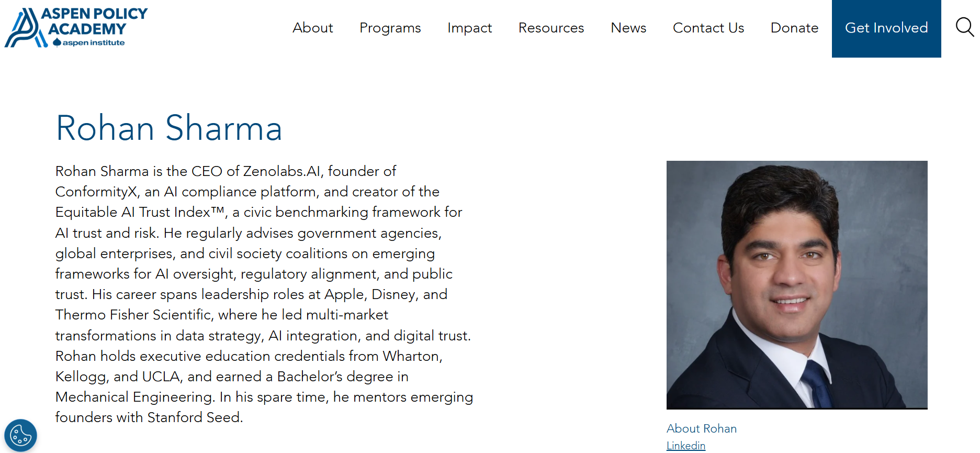Click the Aspen Policy Academy wordmark
Screen dimensions: 980x453
[x=94, y=21]
